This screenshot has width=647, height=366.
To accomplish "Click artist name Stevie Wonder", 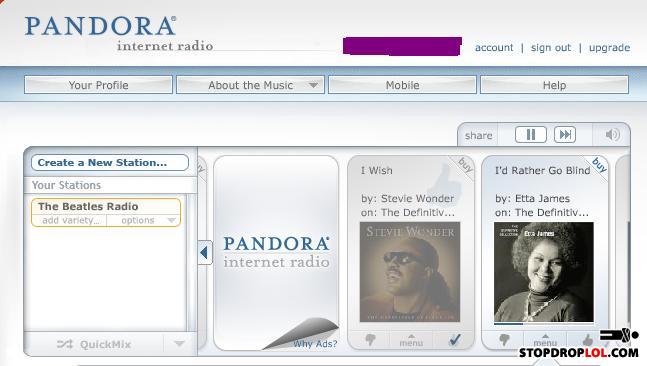I will [417, 198].
